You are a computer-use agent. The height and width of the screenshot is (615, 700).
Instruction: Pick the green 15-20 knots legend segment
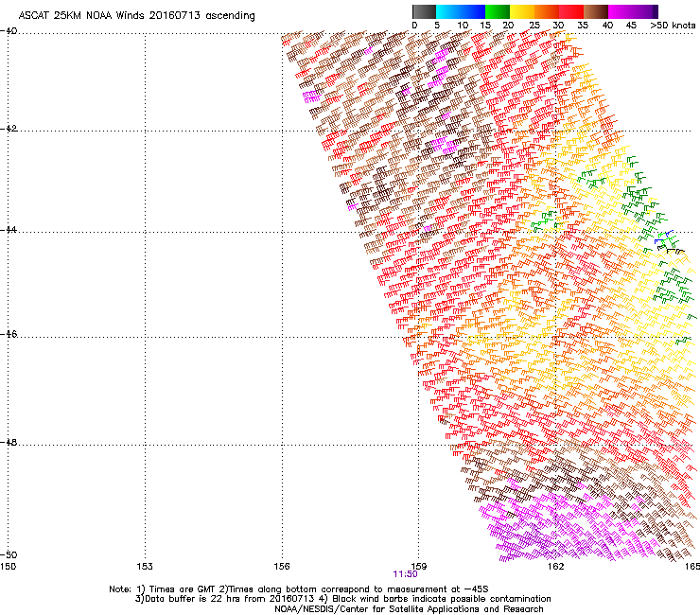coord(498,11)
